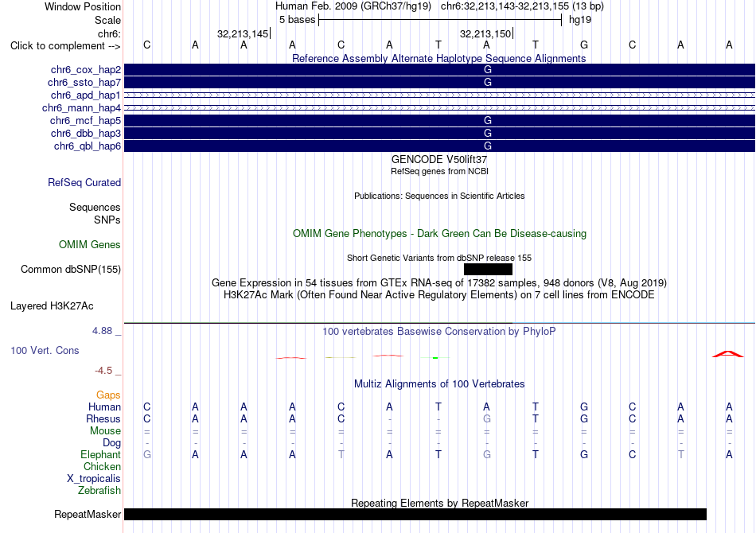Open Multiz Alignments of 100 Vertebrates title
The width and height of the screenshot is (756, 533).
click(438, 384)
